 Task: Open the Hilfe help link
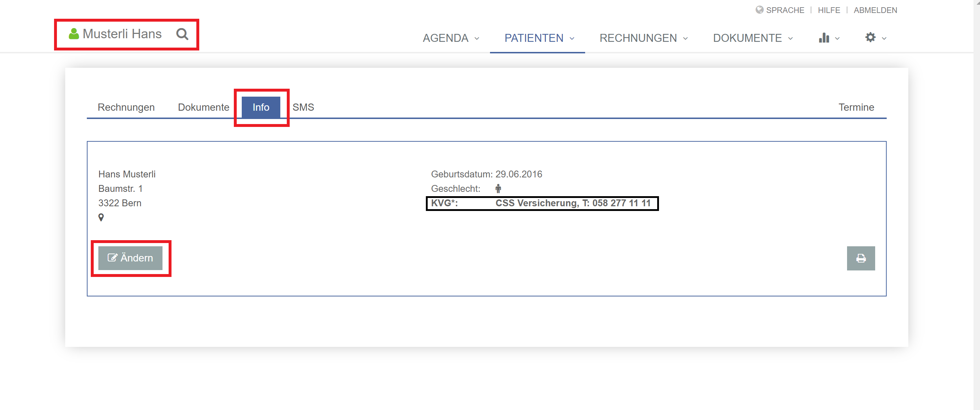click(x=829, y=10)
